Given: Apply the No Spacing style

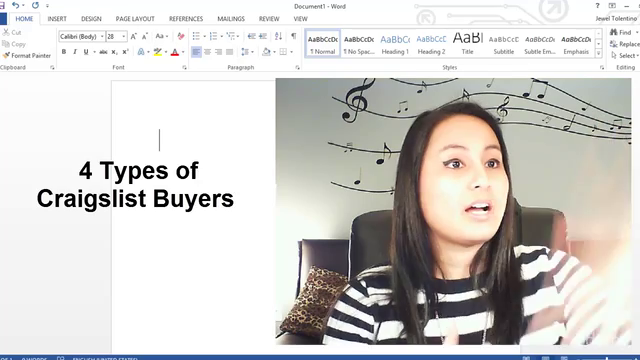Looking at the screenshot, I should [x=359, y=44].
